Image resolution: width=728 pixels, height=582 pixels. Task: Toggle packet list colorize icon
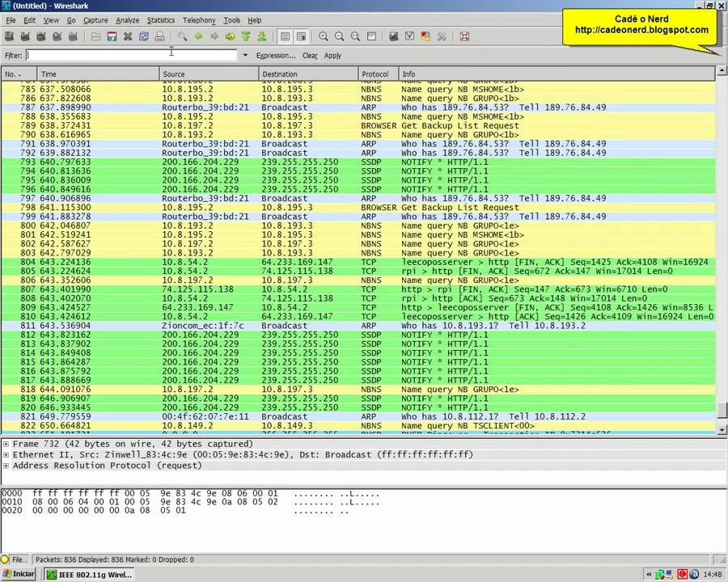tap(285, 36)
